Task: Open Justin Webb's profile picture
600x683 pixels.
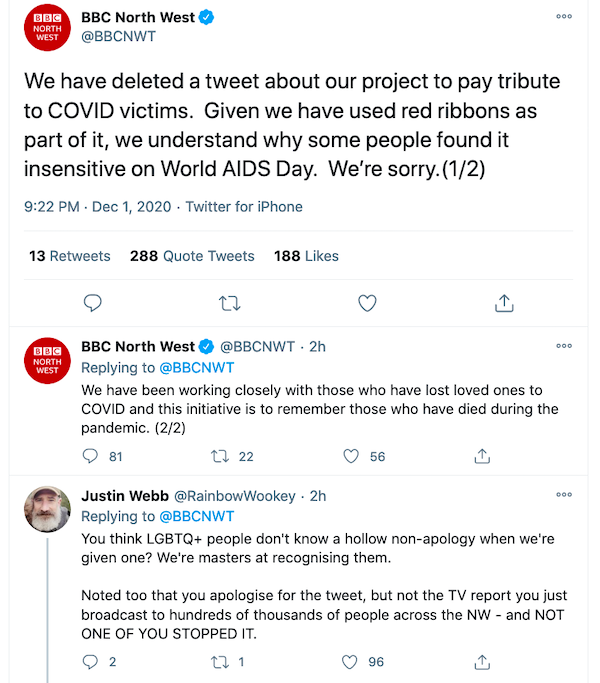Action: pyautogui.click(x=47, y=509)
